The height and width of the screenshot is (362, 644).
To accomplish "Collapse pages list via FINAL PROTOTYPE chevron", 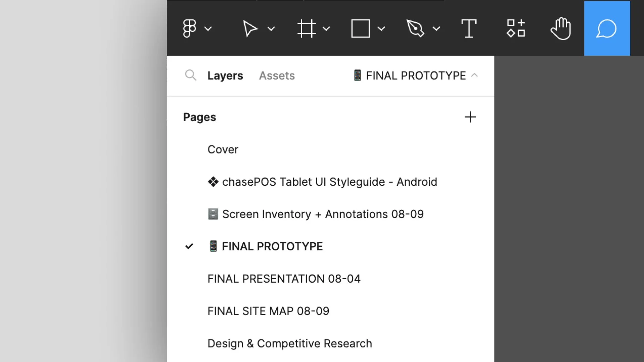I will pos(474,75).
